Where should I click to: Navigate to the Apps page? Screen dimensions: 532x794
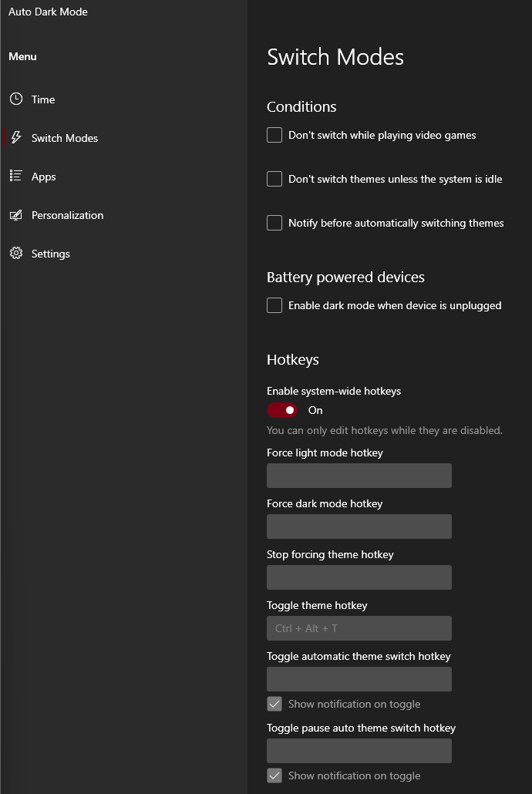coord(44,176)
